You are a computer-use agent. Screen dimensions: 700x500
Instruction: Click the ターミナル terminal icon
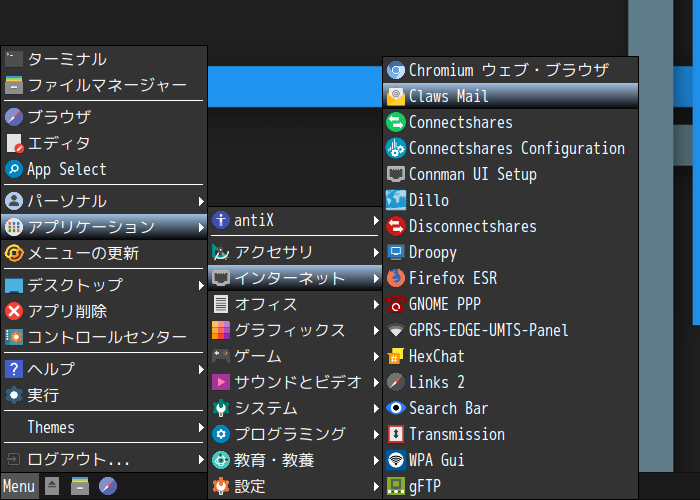(14, 59)
